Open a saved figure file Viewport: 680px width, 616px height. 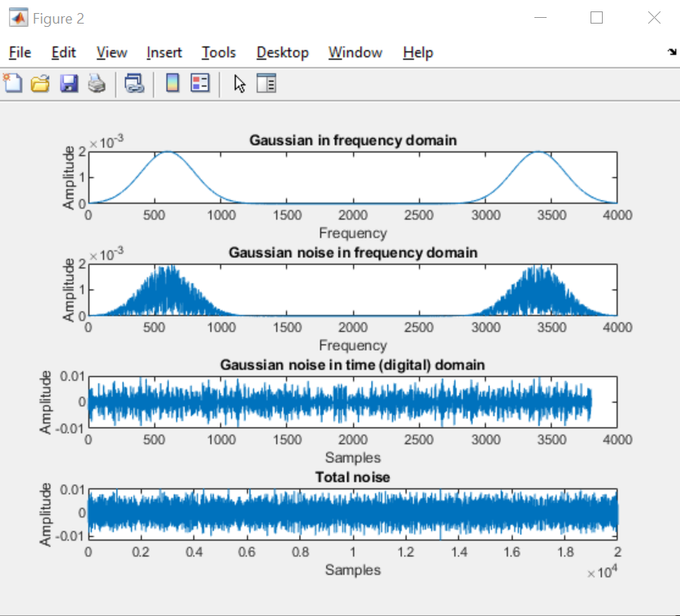(41, 82)
